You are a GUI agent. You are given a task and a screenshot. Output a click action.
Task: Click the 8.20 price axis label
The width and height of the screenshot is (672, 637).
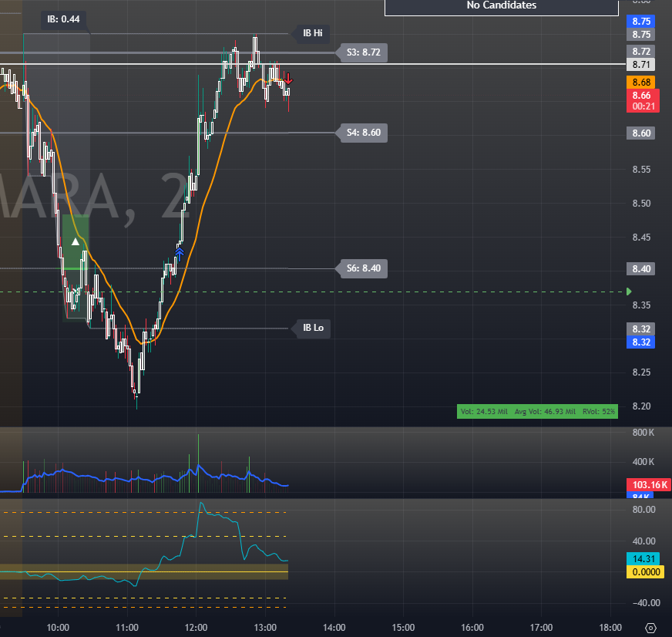pos(641,406)
